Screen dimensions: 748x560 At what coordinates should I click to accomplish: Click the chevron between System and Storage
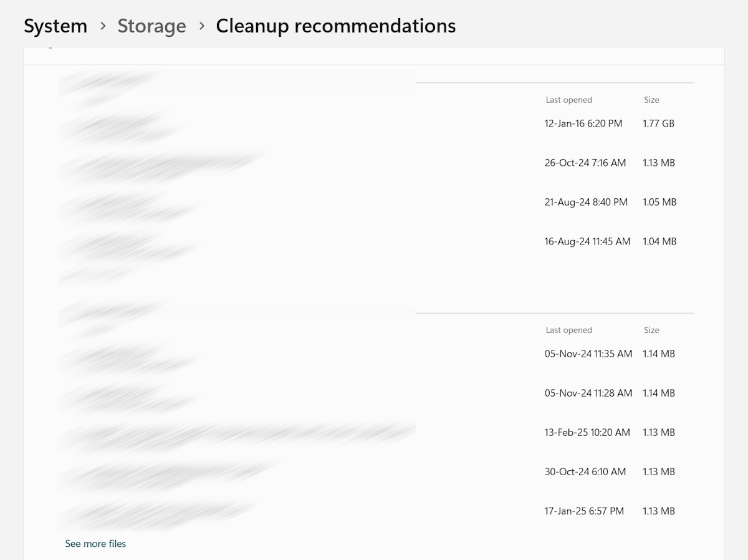(x=102, y=26)
